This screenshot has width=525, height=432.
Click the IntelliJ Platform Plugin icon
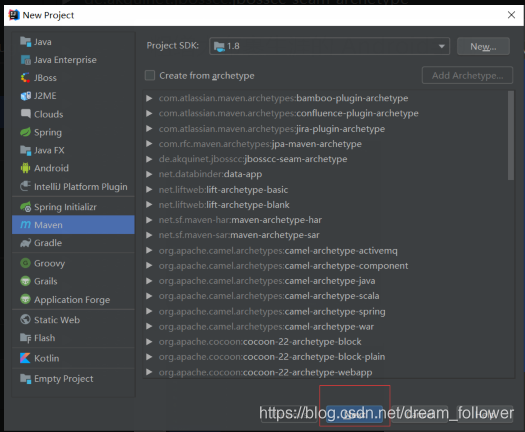click(25, 186)
